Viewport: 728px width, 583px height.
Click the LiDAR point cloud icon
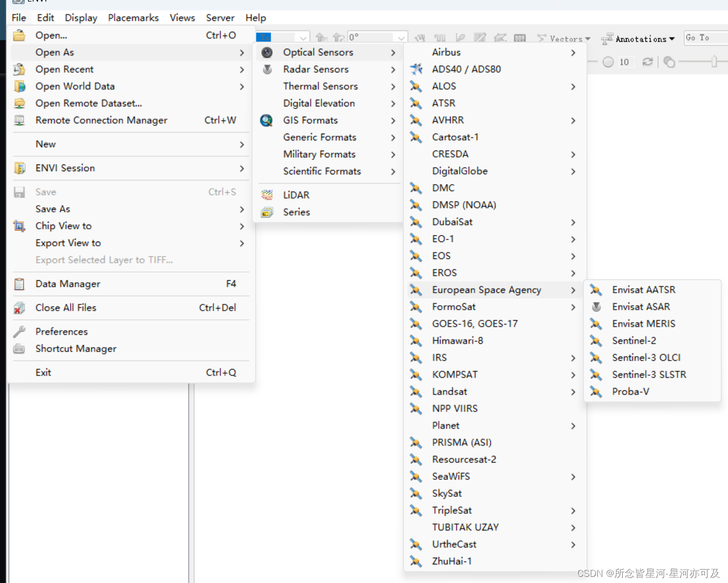[x=267, y=195]
